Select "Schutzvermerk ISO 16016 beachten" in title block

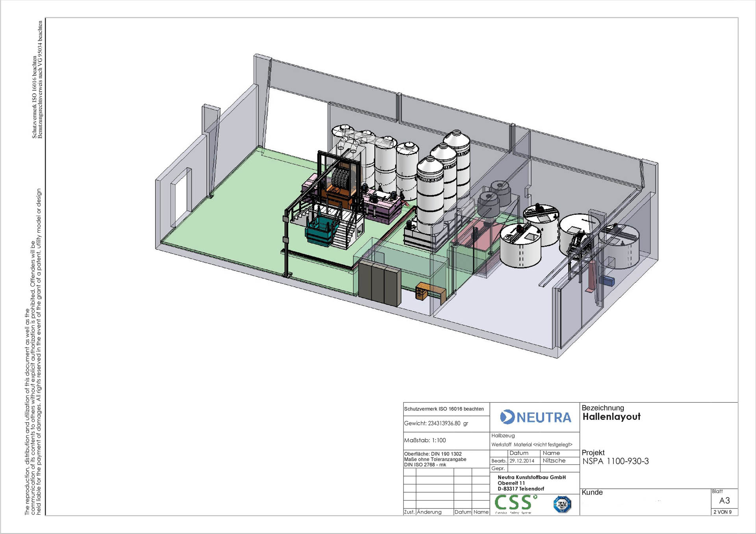click(444, 409)
